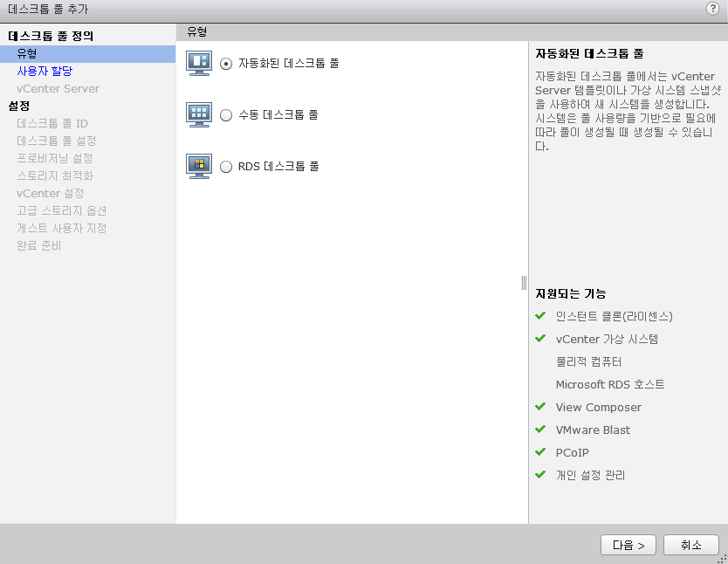Screen dimensions: 728x564
Task: Select the 수동 데스크톱 풀 radio button
Action: [x=226, y=115]
